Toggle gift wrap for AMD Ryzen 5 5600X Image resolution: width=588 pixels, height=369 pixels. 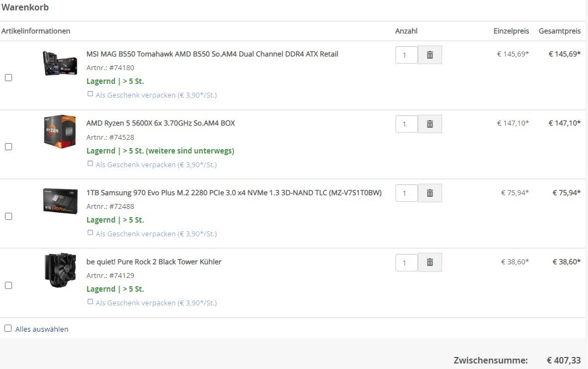click(90, 163)
